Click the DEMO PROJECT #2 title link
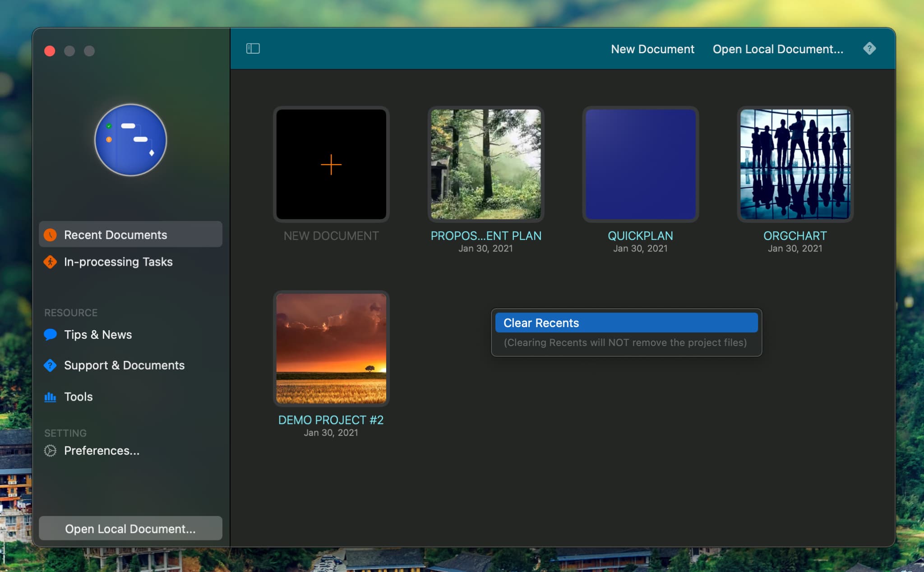This screenshot has height=572, width=924. [331, 420]
